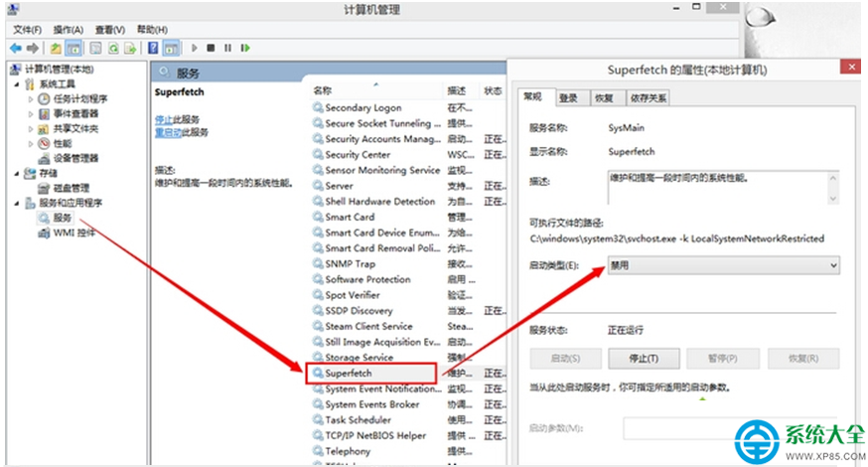
Task: Click the 状态 column header
Action: click(x=493, y=90)
